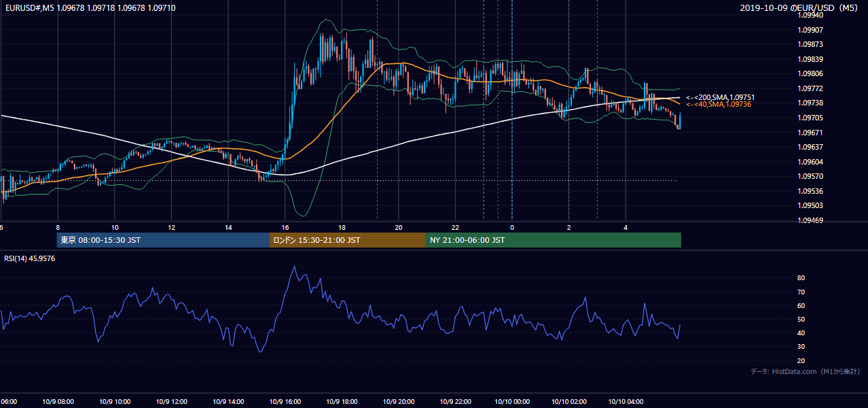Click RSI scale value 50
The height and width of the screenshot is (408, 868).
801,320
